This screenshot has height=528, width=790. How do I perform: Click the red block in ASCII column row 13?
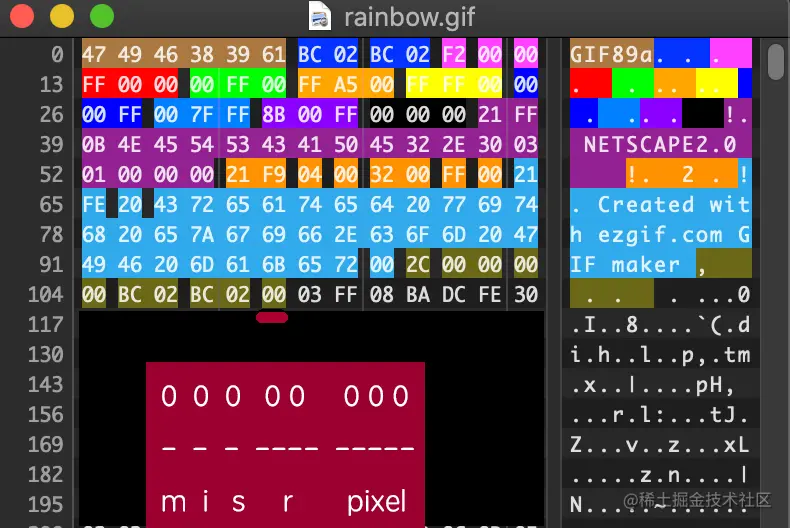[590, 83]
